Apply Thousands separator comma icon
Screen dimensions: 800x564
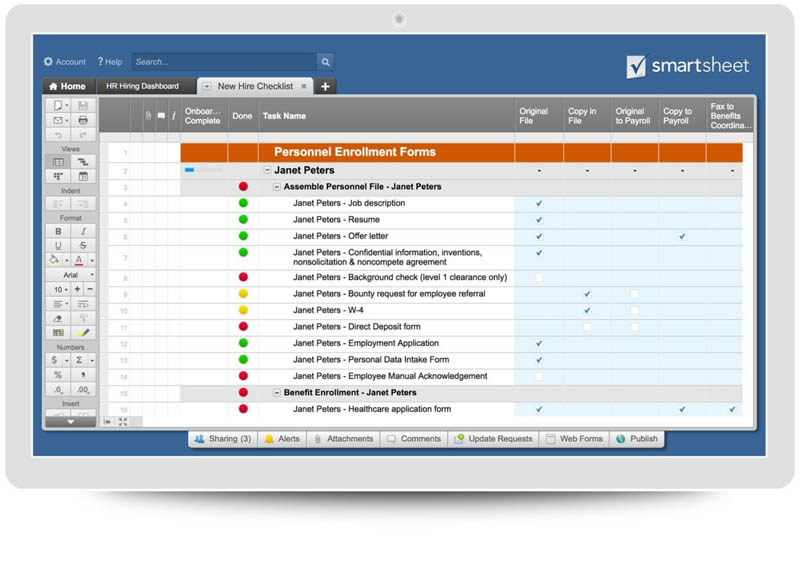pos(83,375)
